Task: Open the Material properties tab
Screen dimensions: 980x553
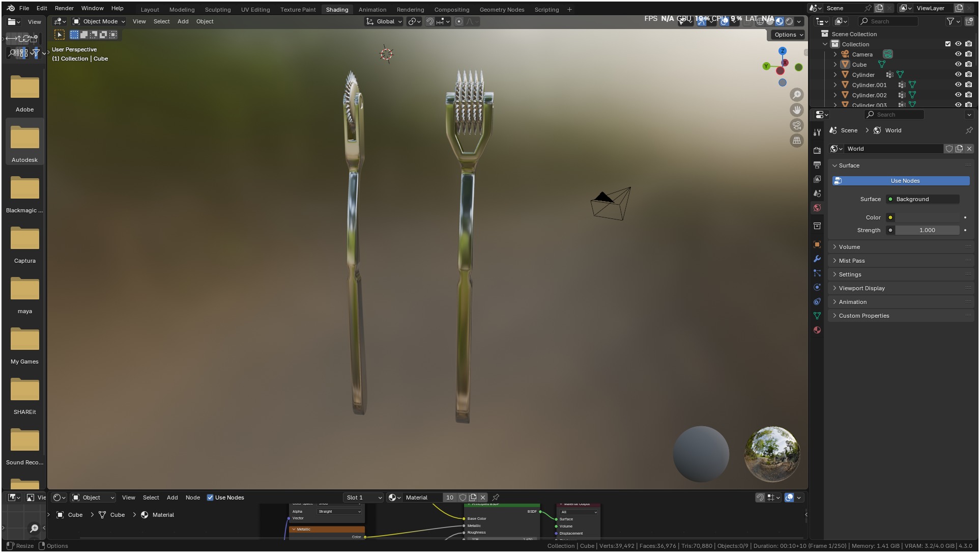Action: click(x=817, y=330)
